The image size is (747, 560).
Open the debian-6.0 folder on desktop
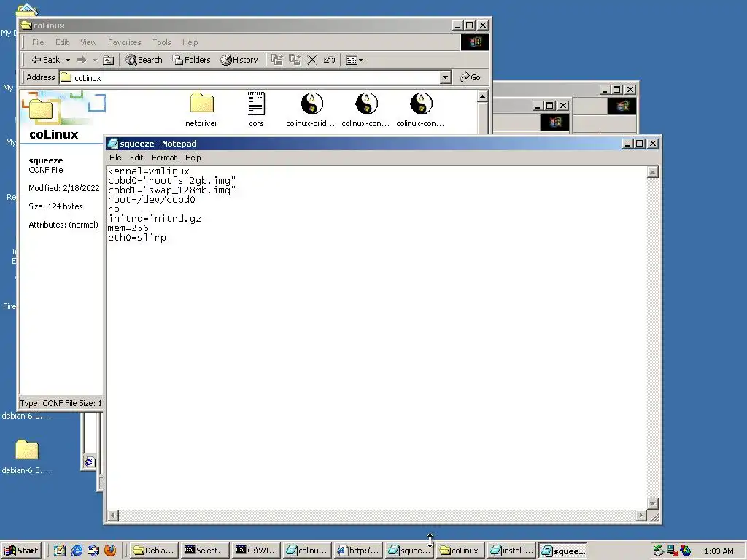tap(27, 456)
